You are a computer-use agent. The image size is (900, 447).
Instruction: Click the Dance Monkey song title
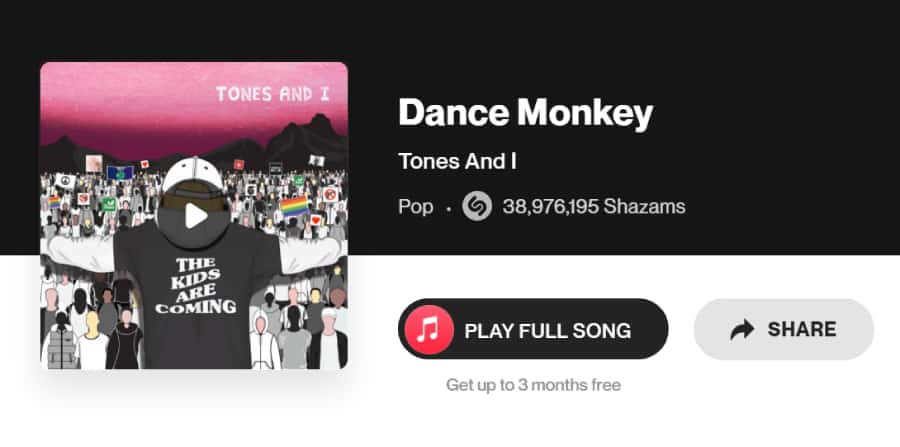[525, 113]
